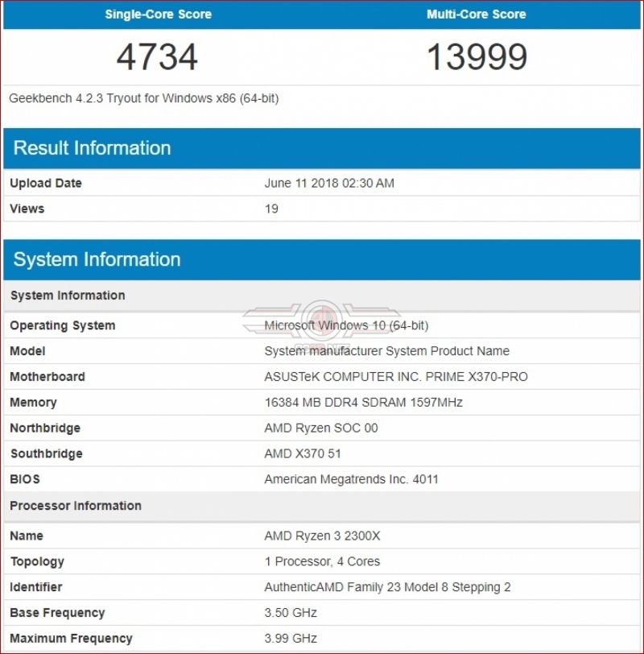The width and height of the screenshot is (644, 654).
Task: Select the multi-core score value 13999
Action: tap(477, 56)
